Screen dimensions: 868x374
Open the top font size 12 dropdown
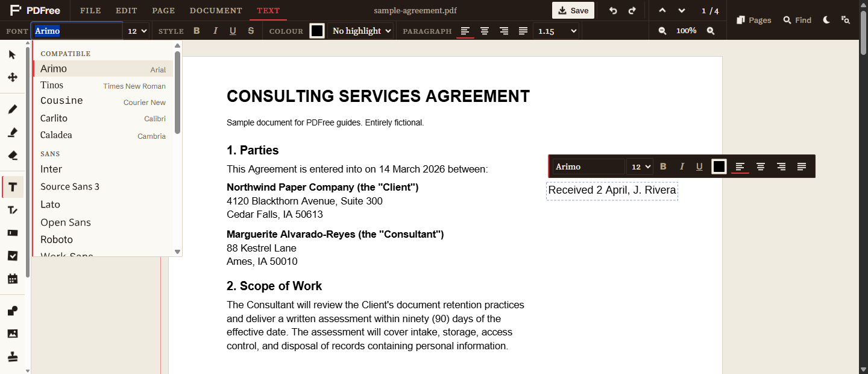[137, 31]
